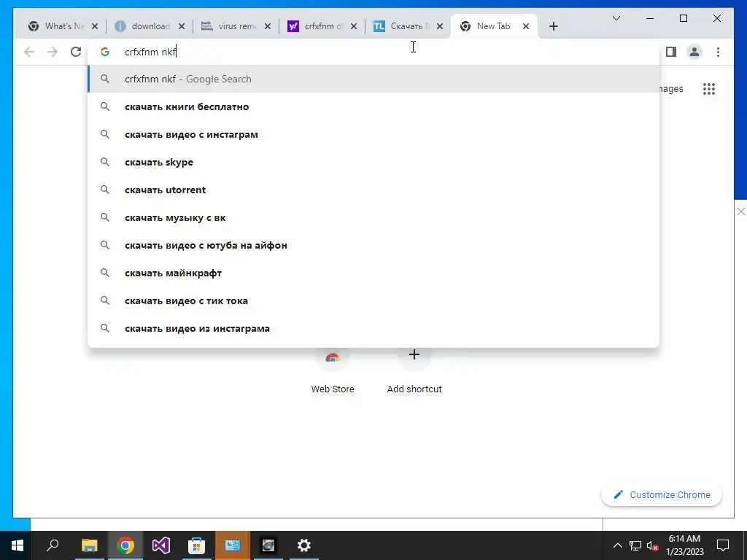The image size is (747, 560).
Task: Choose suggestion "скачать skype"
Action: coord(373,162)
